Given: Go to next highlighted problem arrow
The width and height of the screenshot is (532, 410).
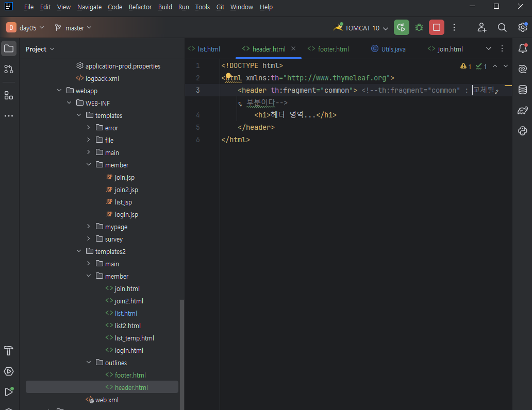Looking at the screenshot, I should pyautogui.click(x=506, y=66).
